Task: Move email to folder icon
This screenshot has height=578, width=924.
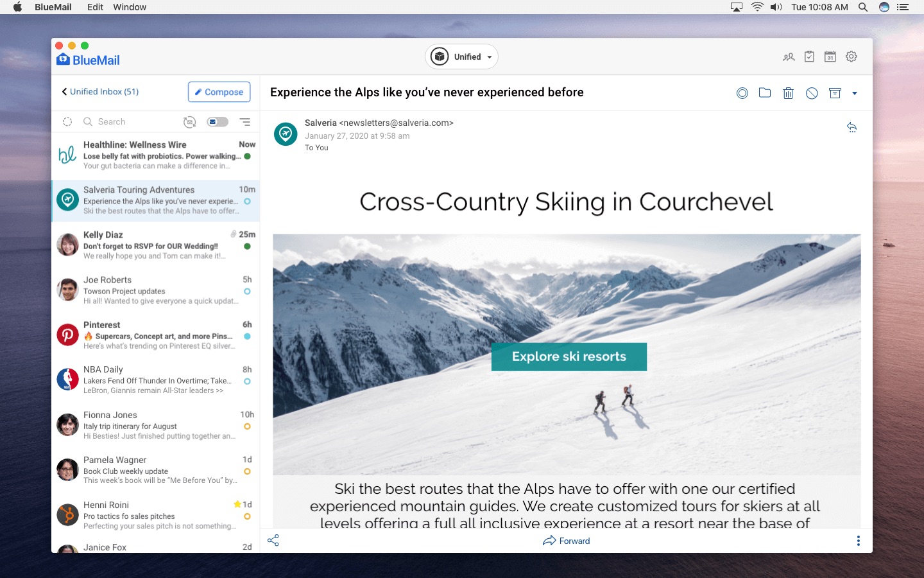Action: pyautogui.click(x=765, y=92)
